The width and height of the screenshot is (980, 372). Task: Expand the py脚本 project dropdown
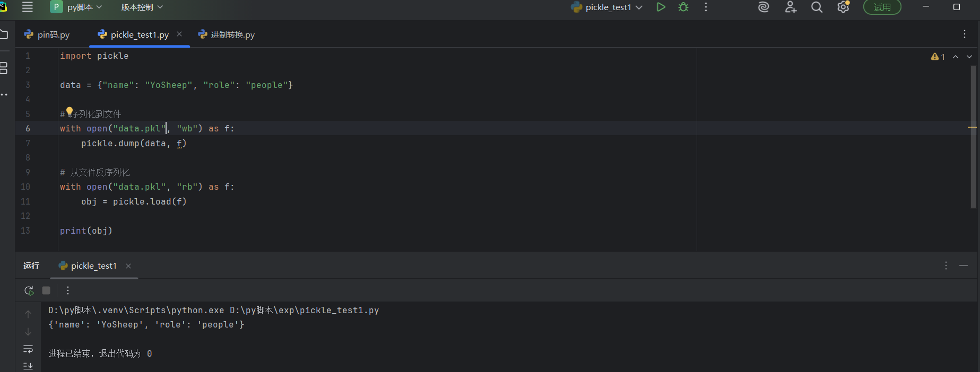tap(76, 7)
